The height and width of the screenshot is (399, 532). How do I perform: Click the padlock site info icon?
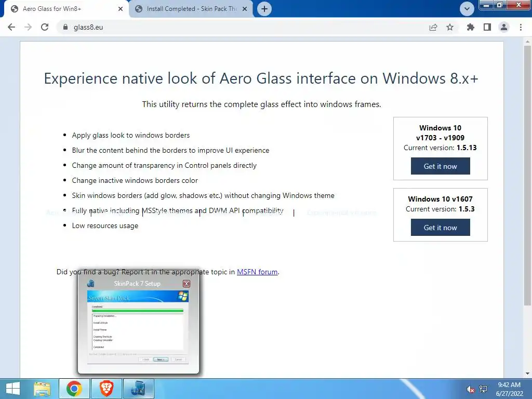[65, 27]
